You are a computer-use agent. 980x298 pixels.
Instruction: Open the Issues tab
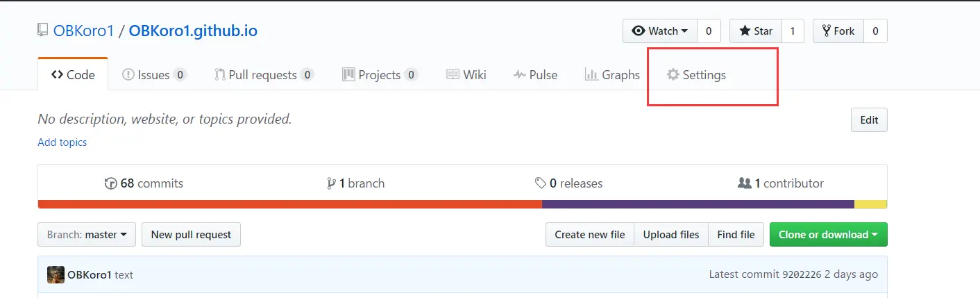(x=154, y=74)
